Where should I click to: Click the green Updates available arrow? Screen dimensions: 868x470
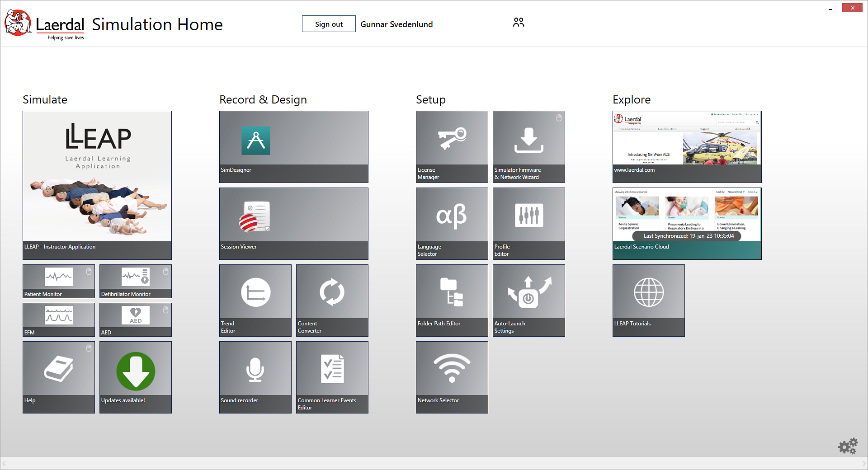tap(136, 371)
